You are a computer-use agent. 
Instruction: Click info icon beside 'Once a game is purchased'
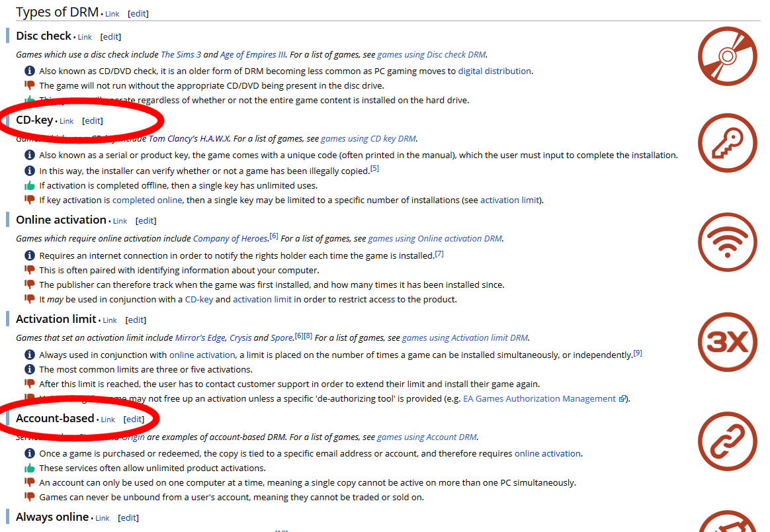(x=30, y=453)
